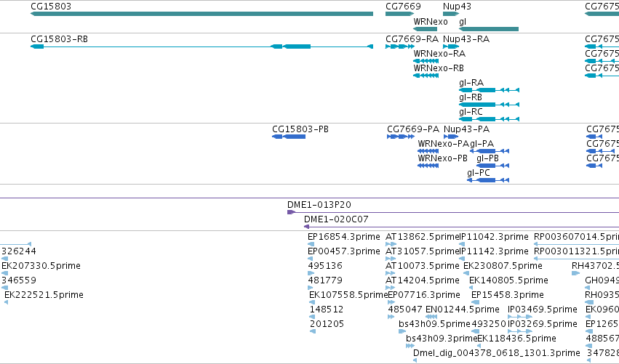Select the WRNexo-RB transcript label

click(x=439, y=68)
